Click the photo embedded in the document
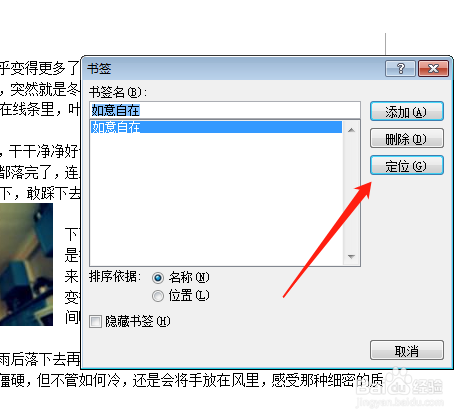473x420 pixels. point(26,264)
